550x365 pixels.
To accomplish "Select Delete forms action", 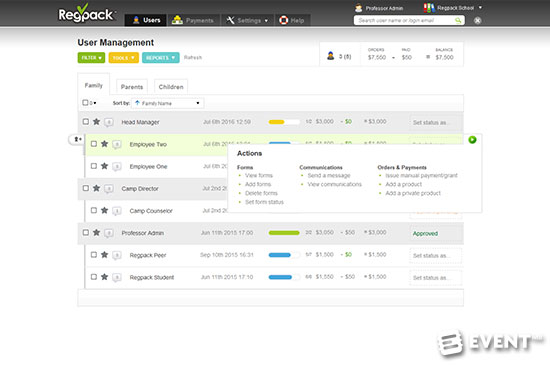I will 261,193.
